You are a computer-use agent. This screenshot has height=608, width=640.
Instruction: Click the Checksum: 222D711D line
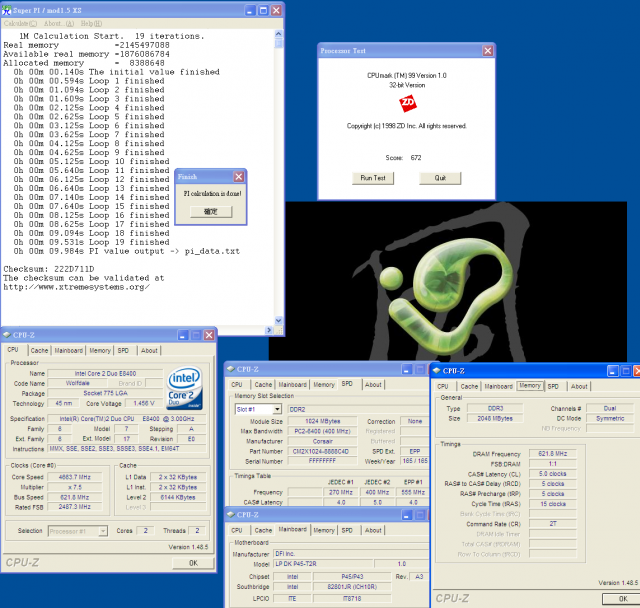pyautogui.click(x=49, y=269)
